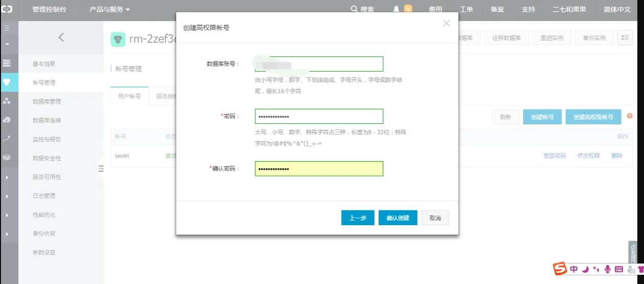Click the orange help question mark icon
This screenshot has width=644, height=284.
click(x=630, y=116)
